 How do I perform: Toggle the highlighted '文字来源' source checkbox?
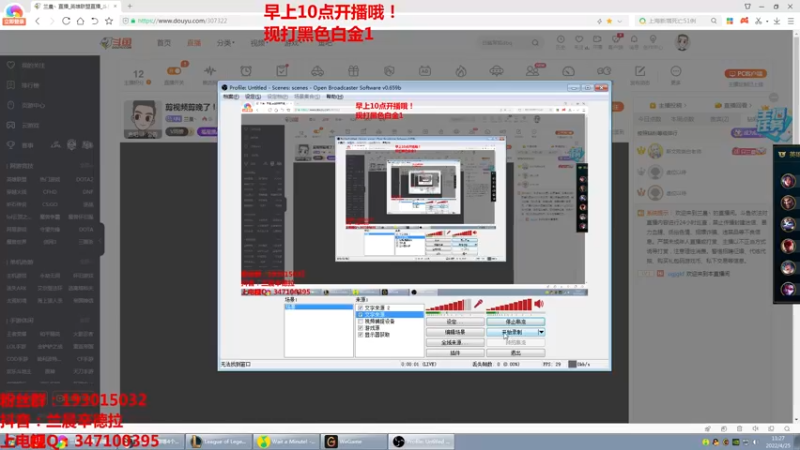360,315
